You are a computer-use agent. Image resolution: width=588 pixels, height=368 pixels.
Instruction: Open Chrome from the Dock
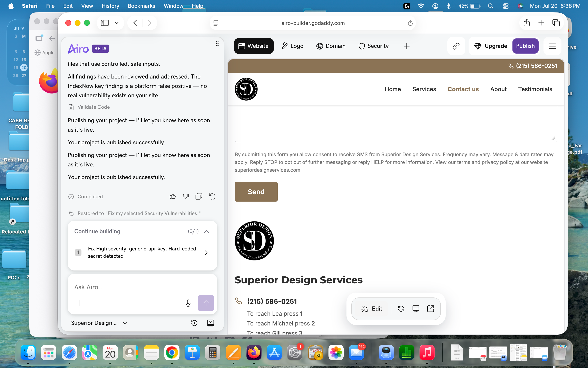[172, 352]
